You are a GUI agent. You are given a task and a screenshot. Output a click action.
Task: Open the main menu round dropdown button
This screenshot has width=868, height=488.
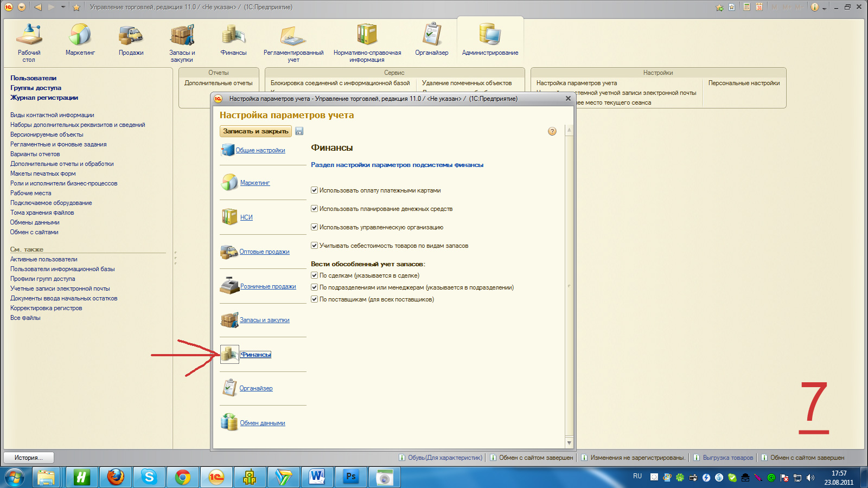(x=22, y=7)
